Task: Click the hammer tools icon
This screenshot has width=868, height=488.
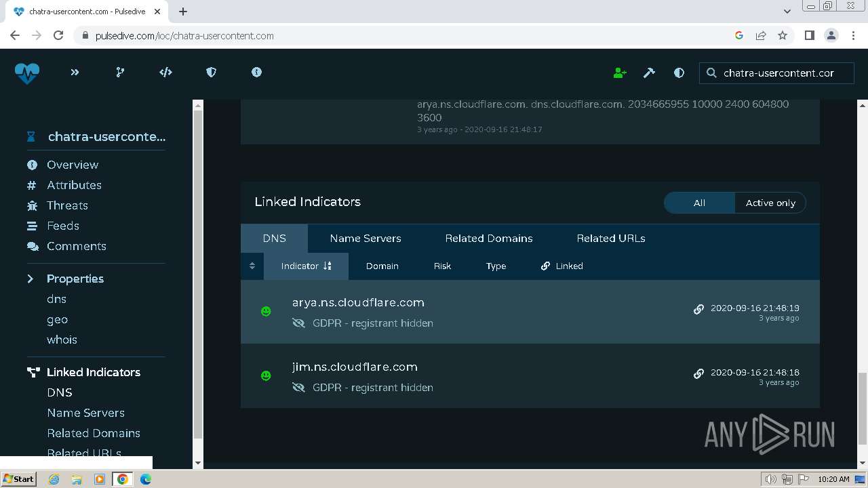Action: [x=649, y=73]
